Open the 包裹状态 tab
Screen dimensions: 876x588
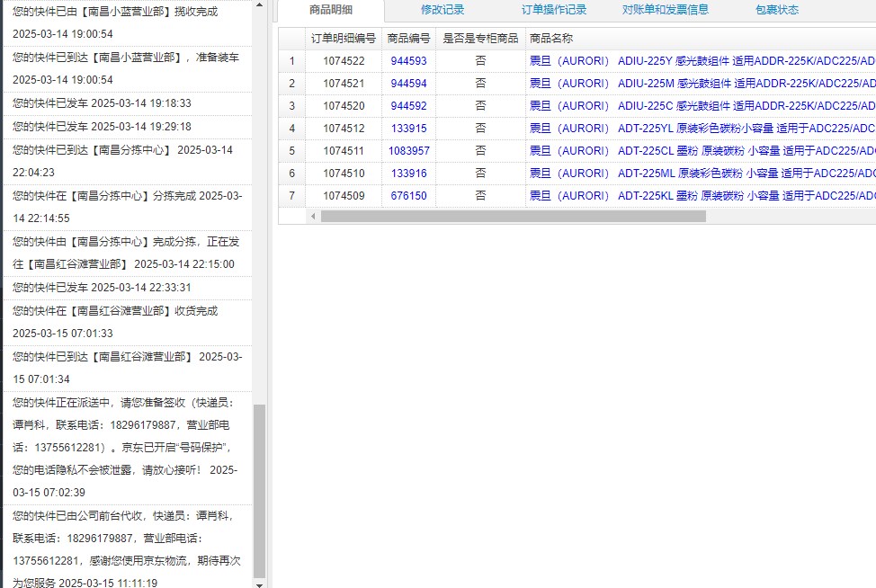[776, 10]
